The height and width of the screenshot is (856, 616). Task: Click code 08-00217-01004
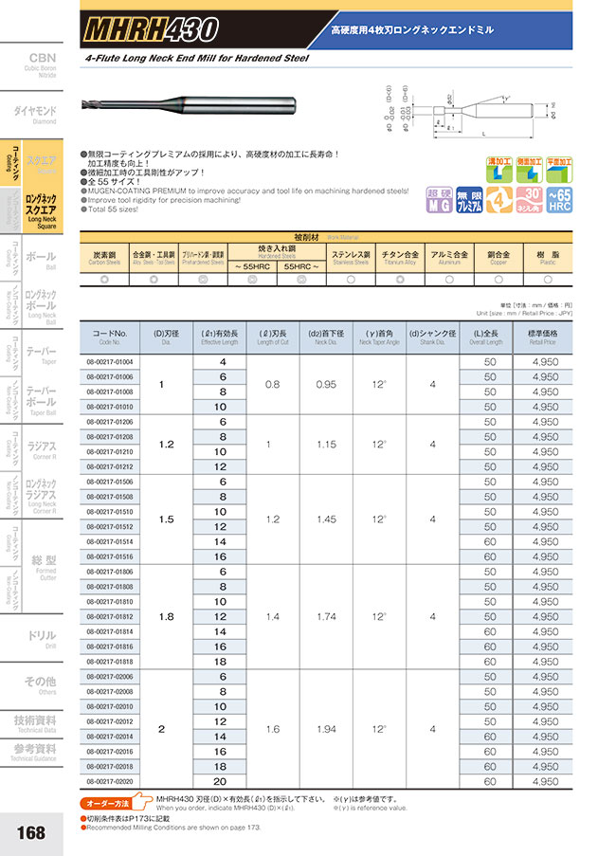click(x=110, y=362)
